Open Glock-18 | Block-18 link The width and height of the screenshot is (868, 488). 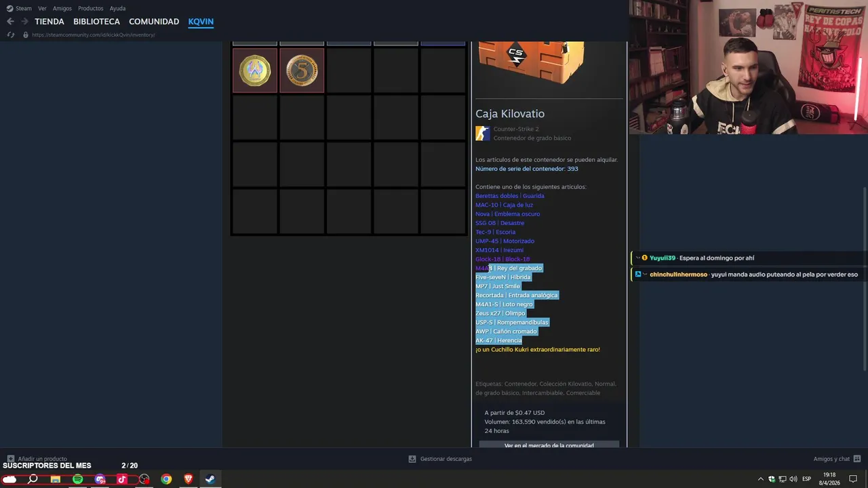coord(502,259)
